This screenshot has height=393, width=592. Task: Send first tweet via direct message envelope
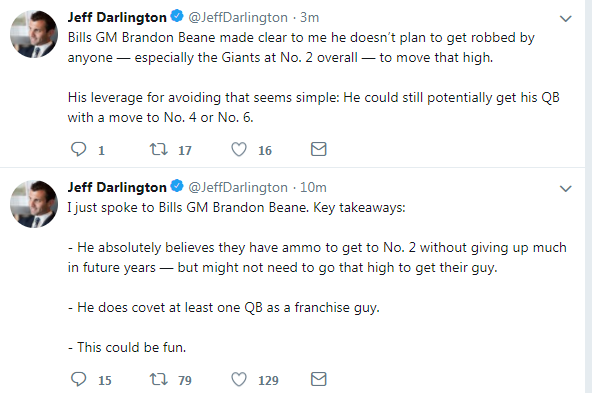coord(319,149)
